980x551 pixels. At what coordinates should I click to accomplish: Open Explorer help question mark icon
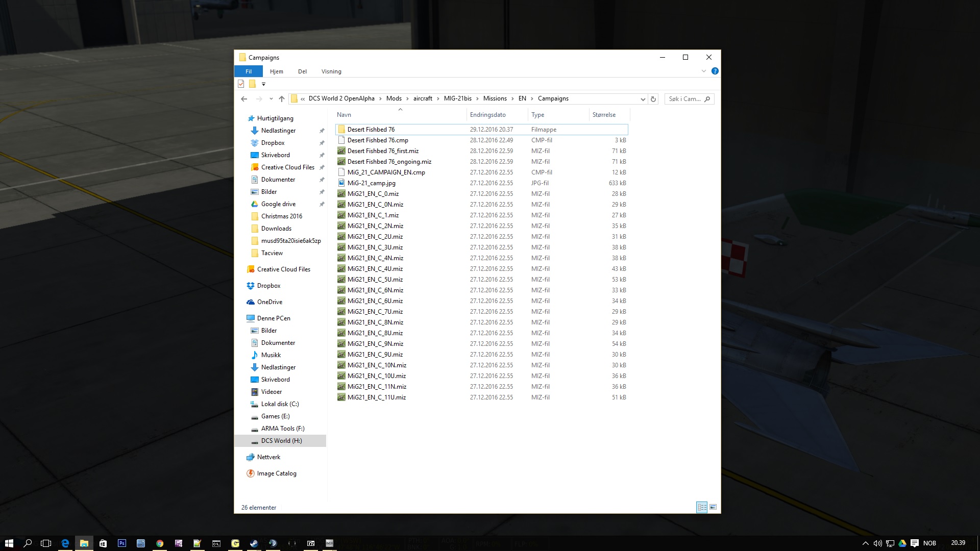point(715,71)
